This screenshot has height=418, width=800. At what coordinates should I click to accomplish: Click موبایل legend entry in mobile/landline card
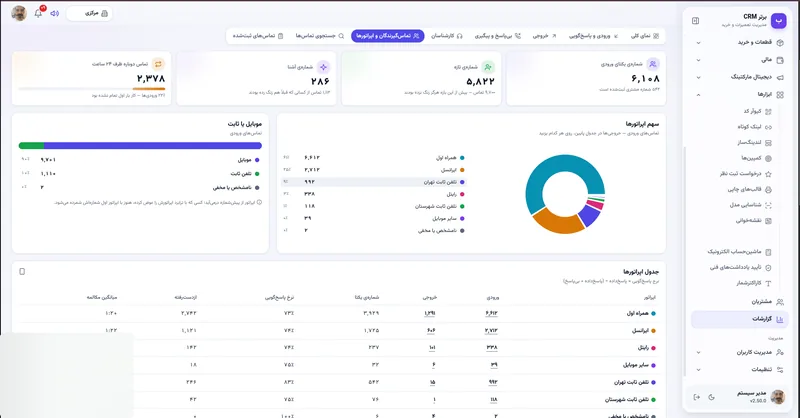[x=140, y=160]
